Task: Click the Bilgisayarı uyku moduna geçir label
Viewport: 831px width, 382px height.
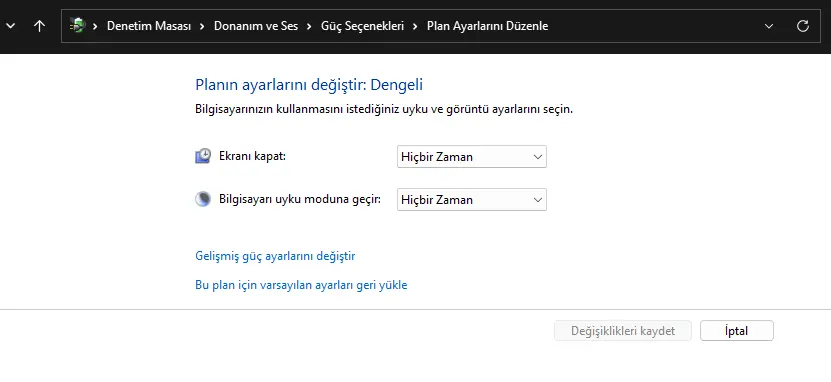Action: (x=300, y=200)
